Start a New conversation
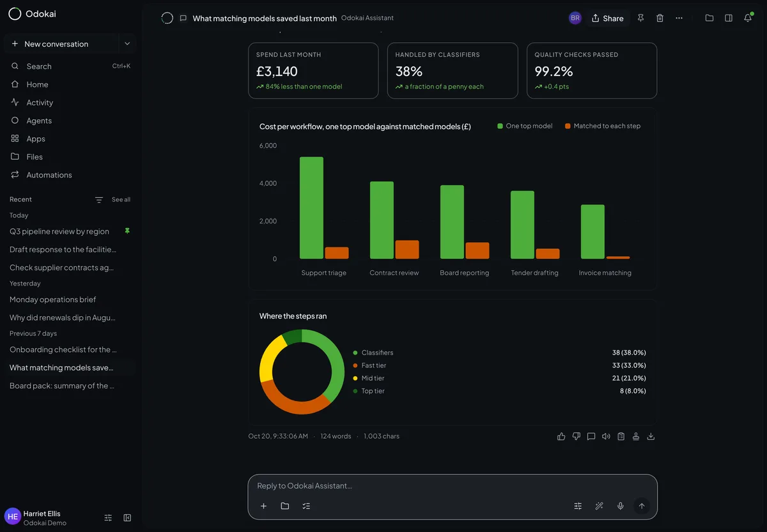767x532 pixels. point(61,43)
